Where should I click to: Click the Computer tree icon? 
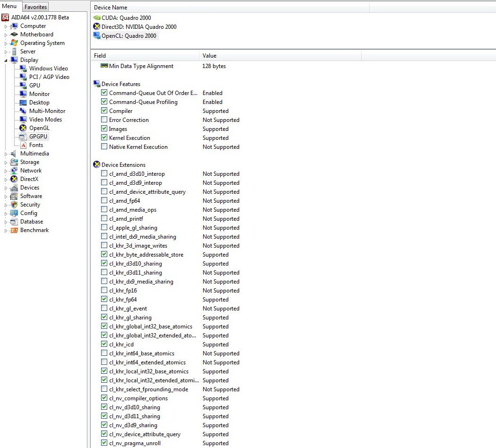14,26
